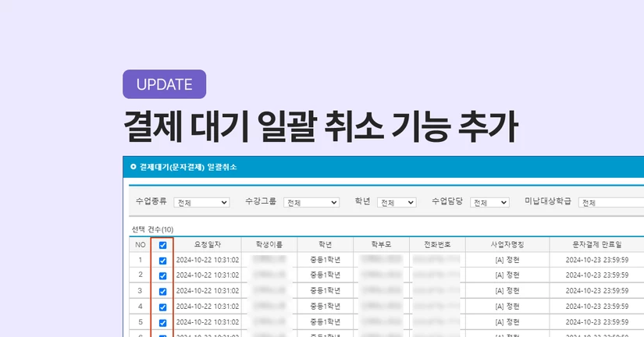The height and width of the screenshot is (337, 644).
Task: Select the [A] 정현 cell in row 1
Action: pos(507,260)
